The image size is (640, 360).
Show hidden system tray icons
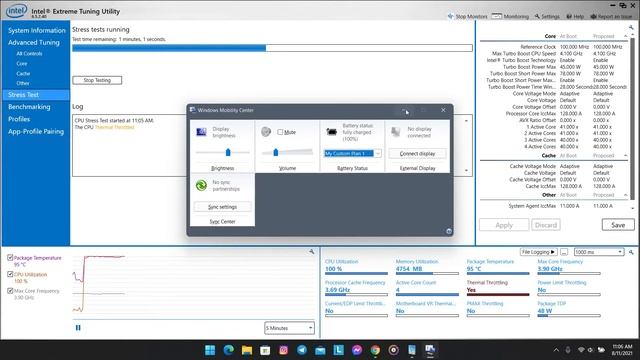tap(556, 350)
